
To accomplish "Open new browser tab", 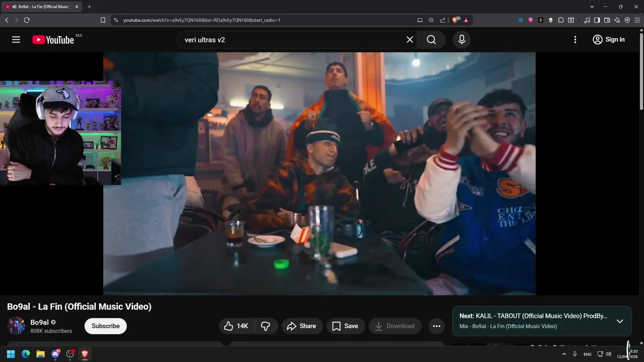I will point(89,7).
